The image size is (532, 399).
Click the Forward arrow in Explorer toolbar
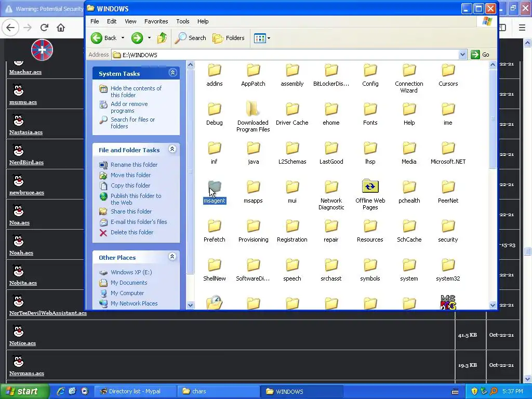pos(137,38)
